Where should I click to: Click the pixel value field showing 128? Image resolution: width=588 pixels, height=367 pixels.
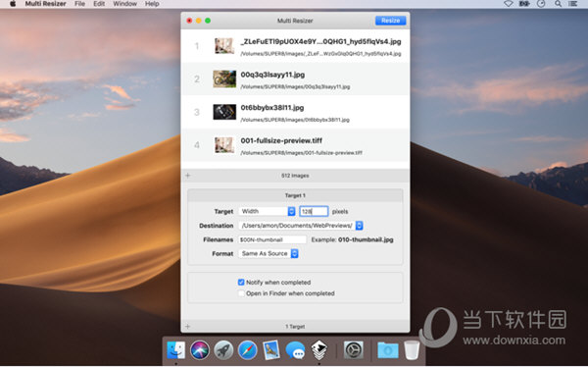[x=314, y=212]
